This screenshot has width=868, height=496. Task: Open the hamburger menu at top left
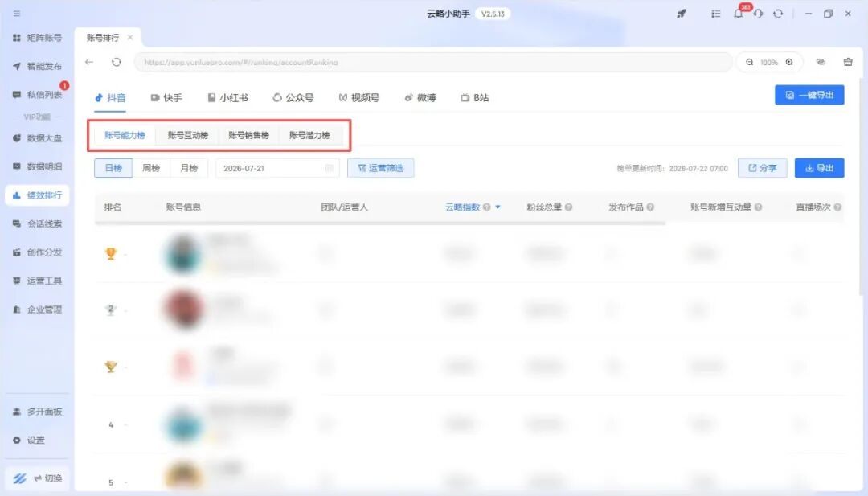17,14
